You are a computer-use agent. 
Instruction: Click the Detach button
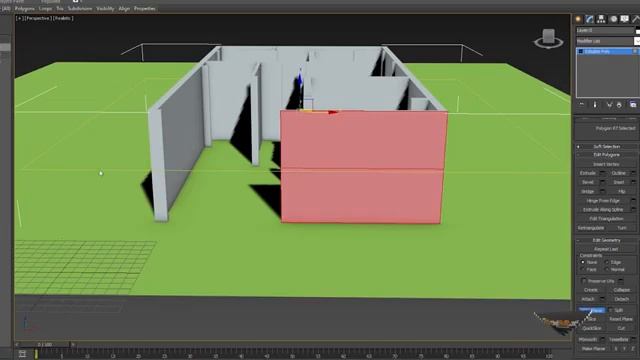(622, 299)
